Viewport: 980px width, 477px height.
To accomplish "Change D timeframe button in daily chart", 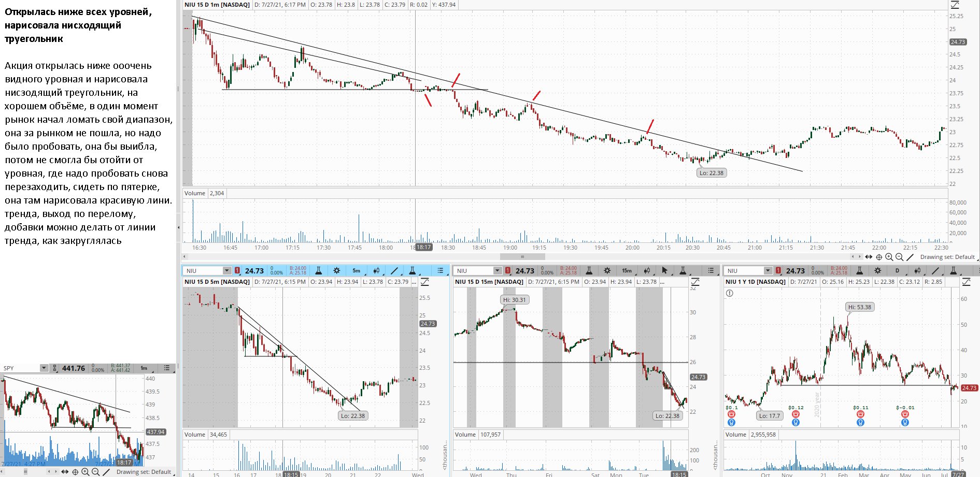I will (898, 270).
